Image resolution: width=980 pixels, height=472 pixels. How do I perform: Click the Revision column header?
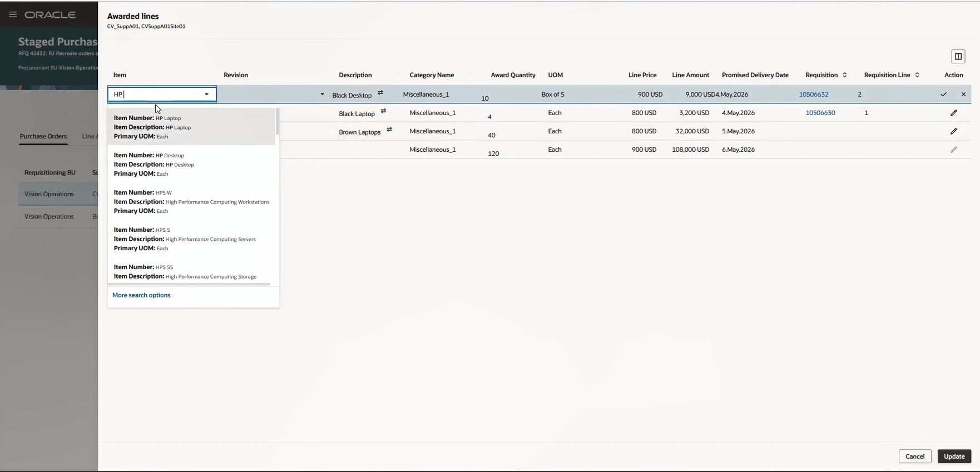(x=236, y=75)
